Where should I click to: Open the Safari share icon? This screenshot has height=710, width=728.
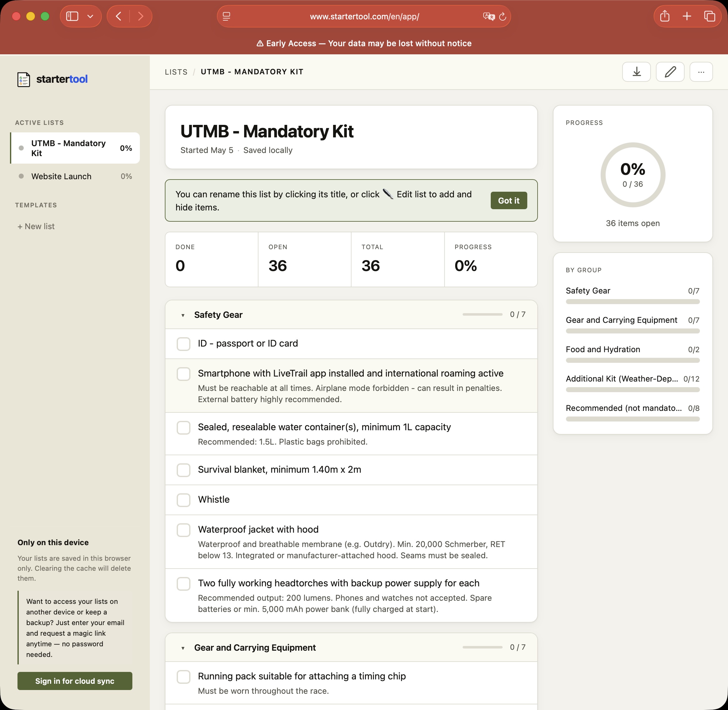(x=665, y=17)
